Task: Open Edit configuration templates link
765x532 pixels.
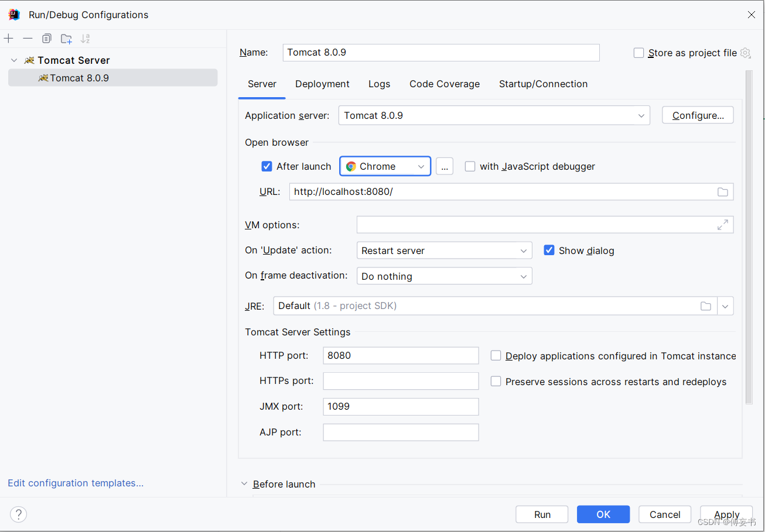Action: pos(76,483)
